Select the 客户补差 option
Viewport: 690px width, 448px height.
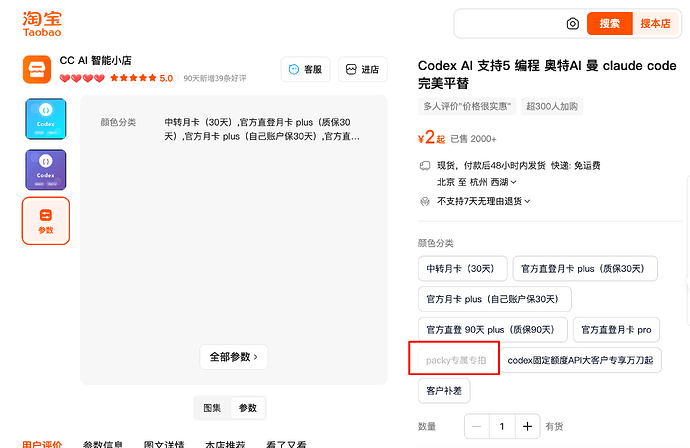444,391
